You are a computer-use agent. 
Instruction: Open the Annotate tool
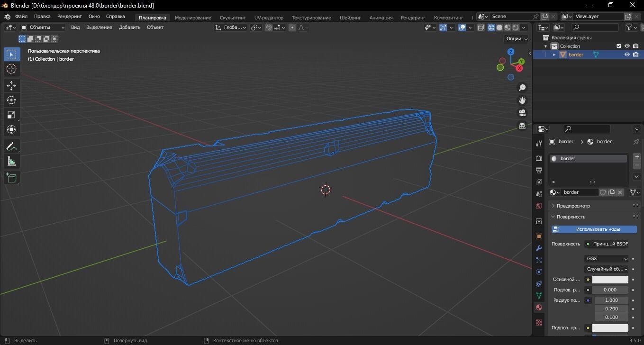coord(11,146)
